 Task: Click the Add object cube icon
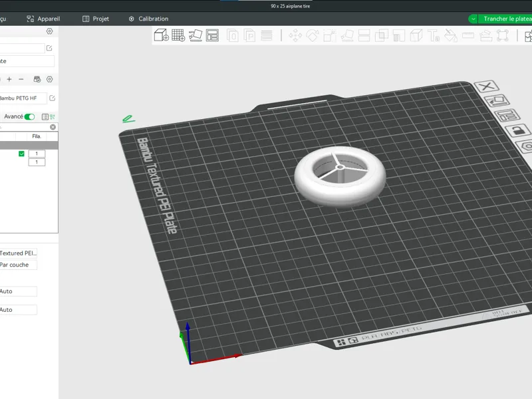click(x=161, y=35)
